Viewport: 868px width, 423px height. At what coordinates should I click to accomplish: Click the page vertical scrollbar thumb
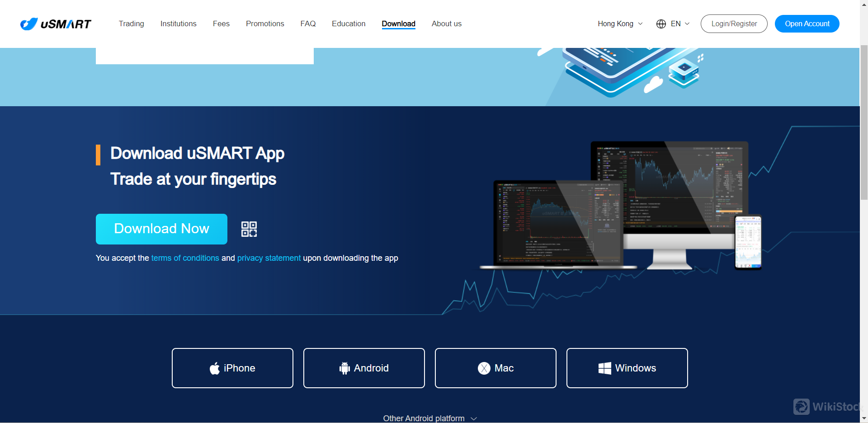coord(864,122)
